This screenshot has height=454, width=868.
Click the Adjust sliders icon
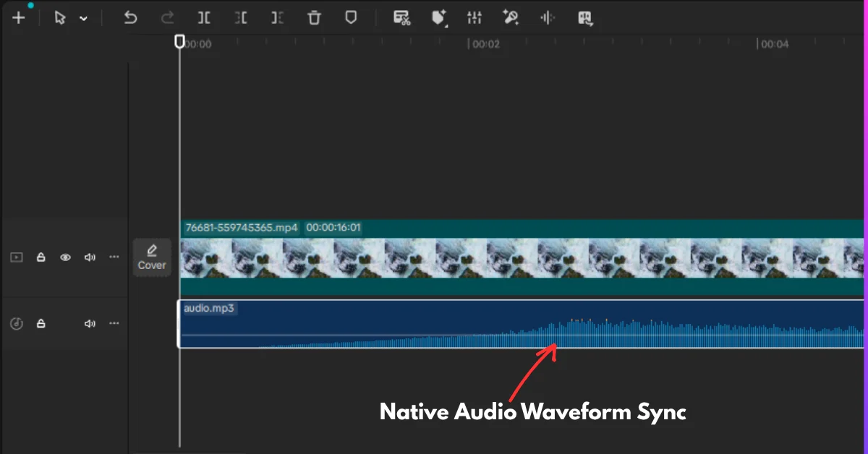click(475, 17)
